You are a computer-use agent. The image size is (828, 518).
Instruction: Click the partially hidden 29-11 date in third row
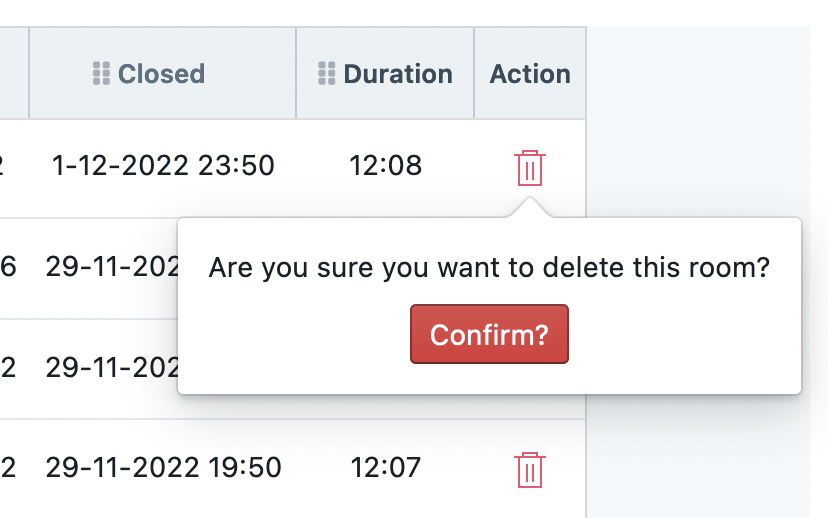(112, 367)
